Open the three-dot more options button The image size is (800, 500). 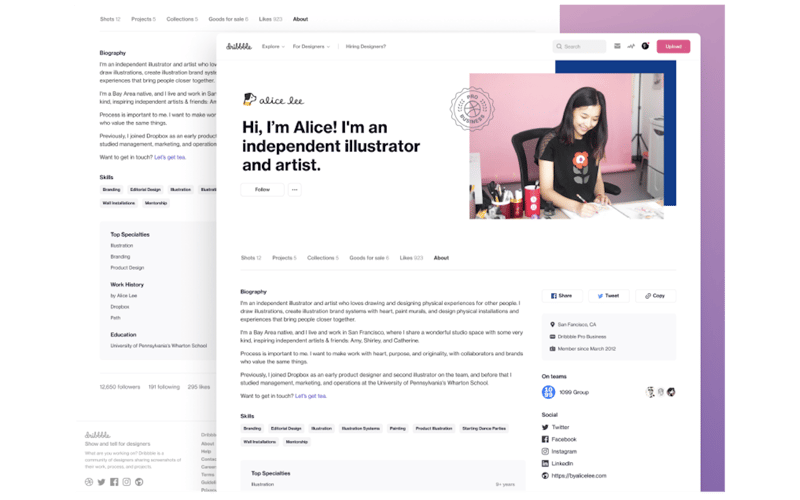[294, 189]
